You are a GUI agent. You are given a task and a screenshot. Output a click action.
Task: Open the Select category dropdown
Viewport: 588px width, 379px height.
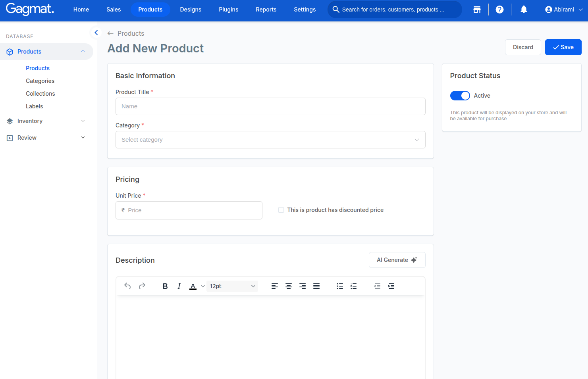[270, 140]
